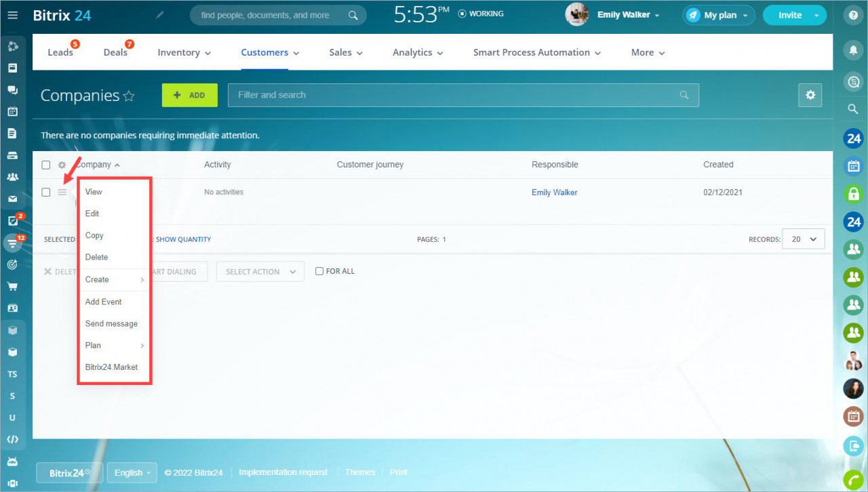Click the Filter and search field
868x492 pixels.
pyautogui.click(x=463, y=95)
